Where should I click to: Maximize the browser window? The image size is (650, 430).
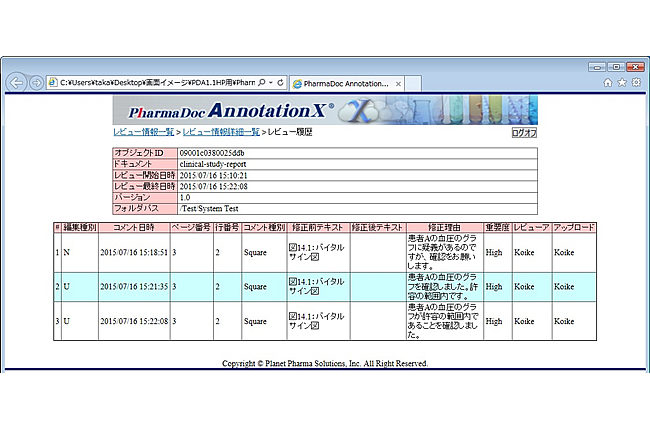[x=616, y=67]
